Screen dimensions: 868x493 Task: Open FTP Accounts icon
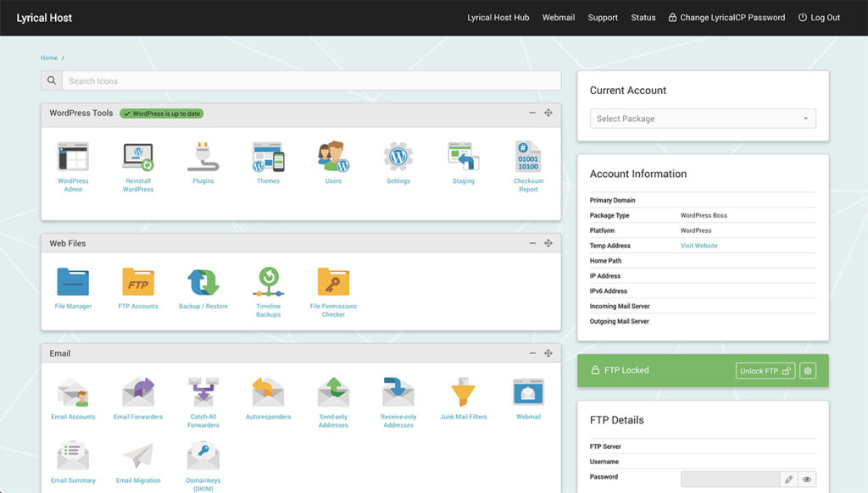(138, 281)
